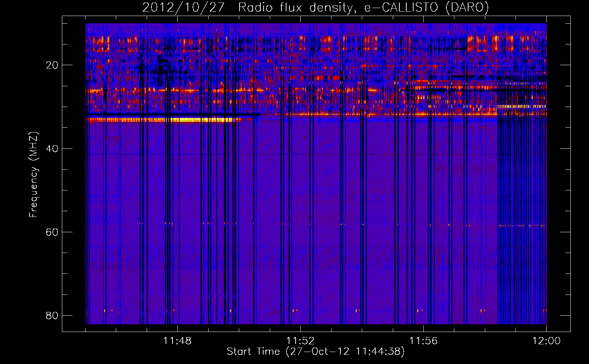Click the "11:52" time tick label

(x=300, y=341)
